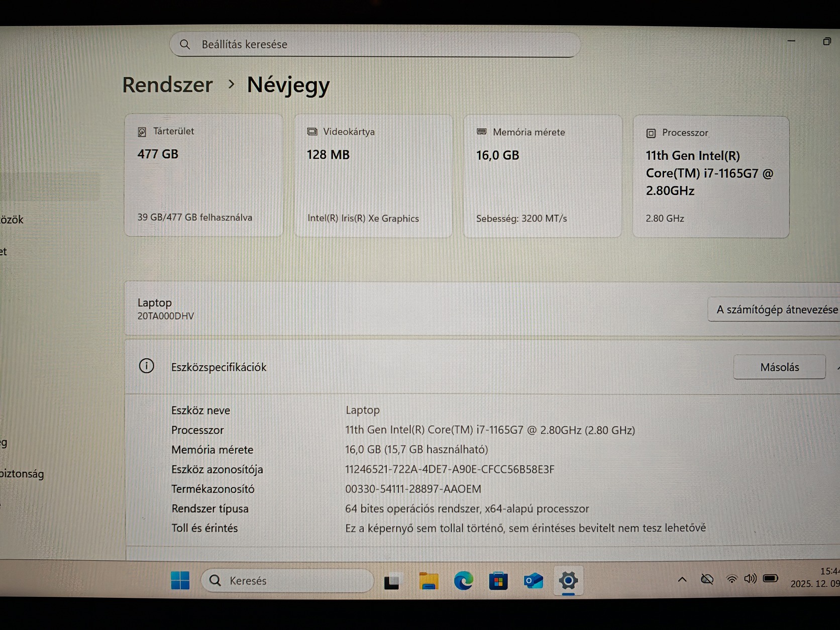Click the "Eszköz azonosítója" label
Image resolution: width=840 pixels, height=630 pixels.
217,469
